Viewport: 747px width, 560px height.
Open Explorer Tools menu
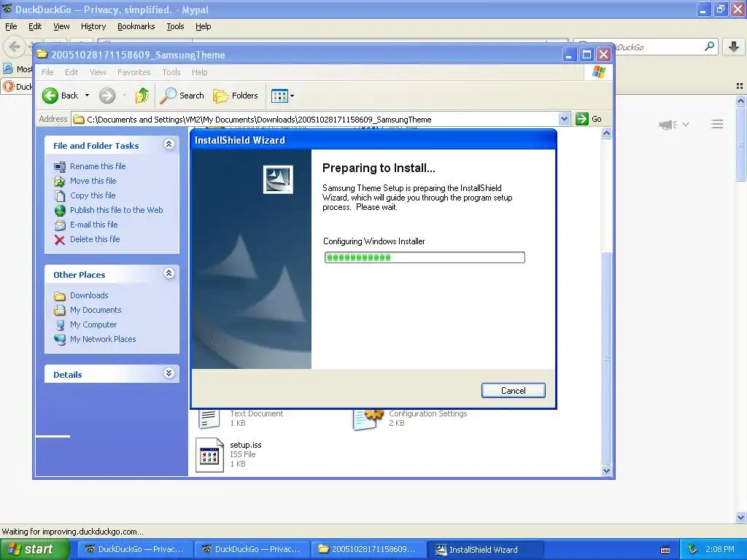171,72
